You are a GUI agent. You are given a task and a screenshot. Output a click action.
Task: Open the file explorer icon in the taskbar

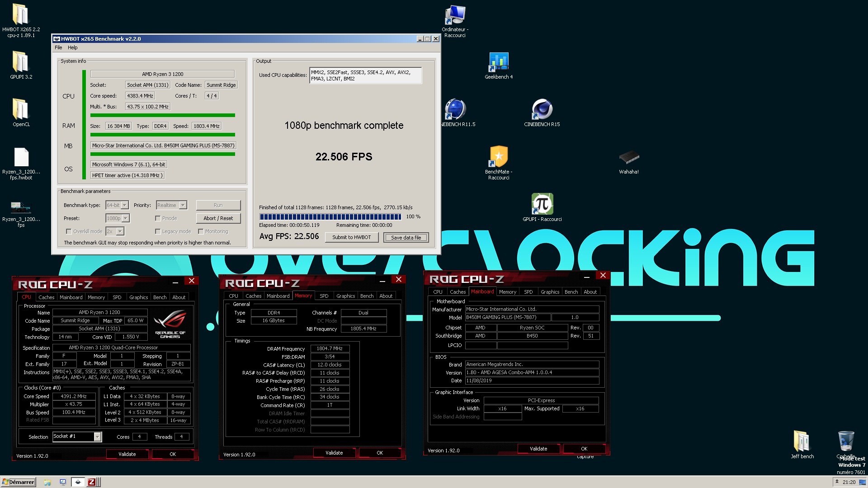pyautogui.click(x=47, y=482)
